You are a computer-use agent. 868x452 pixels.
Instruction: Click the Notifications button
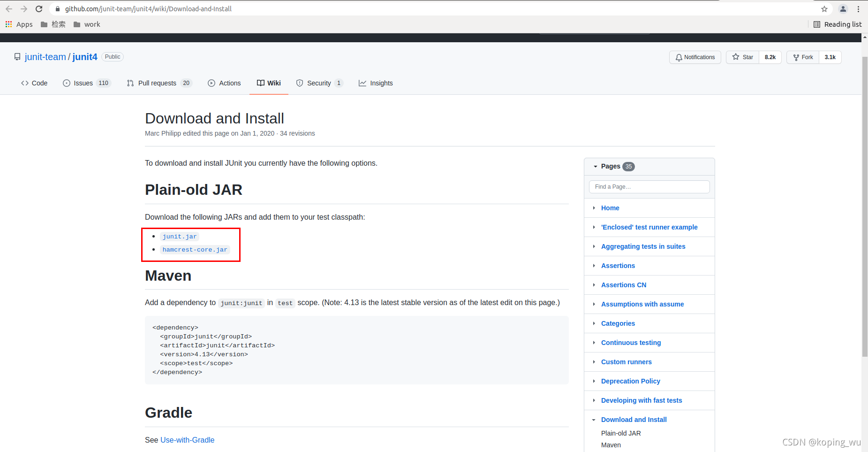(x=695, y=57)
